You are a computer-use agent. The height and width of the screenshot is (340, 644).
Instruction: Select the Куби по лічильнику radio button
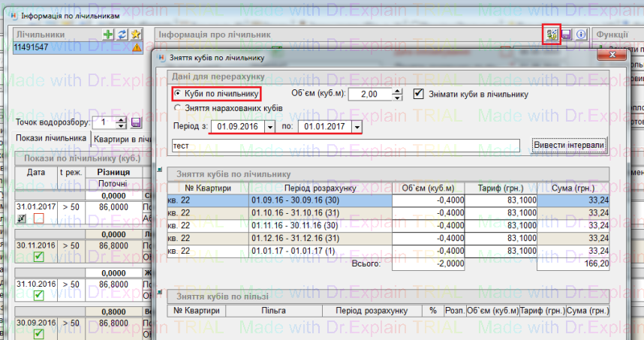[178, 94]
